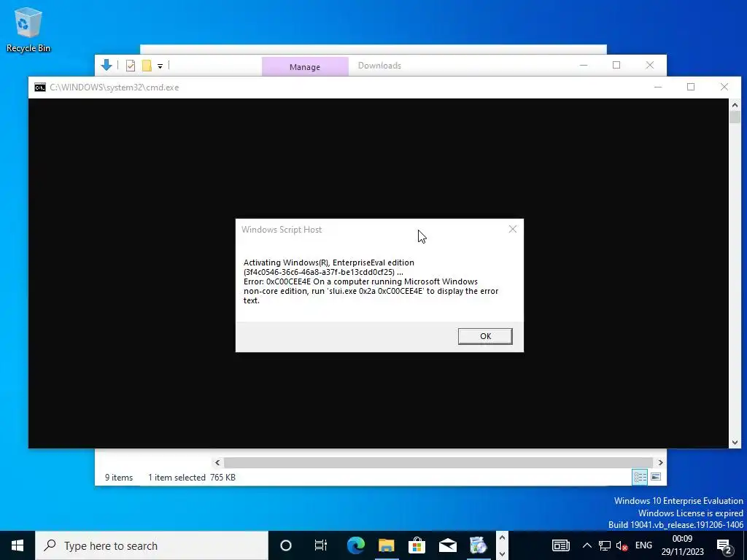This screenshot has height=560, width=747.
Task: Open the clock showing 00:09
Action: tap(682, 545)
